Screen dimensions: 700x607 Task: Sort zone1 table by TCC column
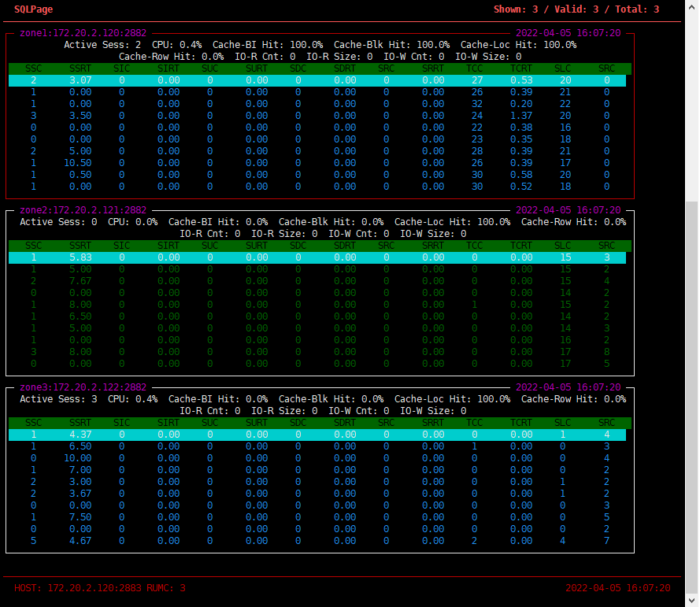click(x=474, y=68)
